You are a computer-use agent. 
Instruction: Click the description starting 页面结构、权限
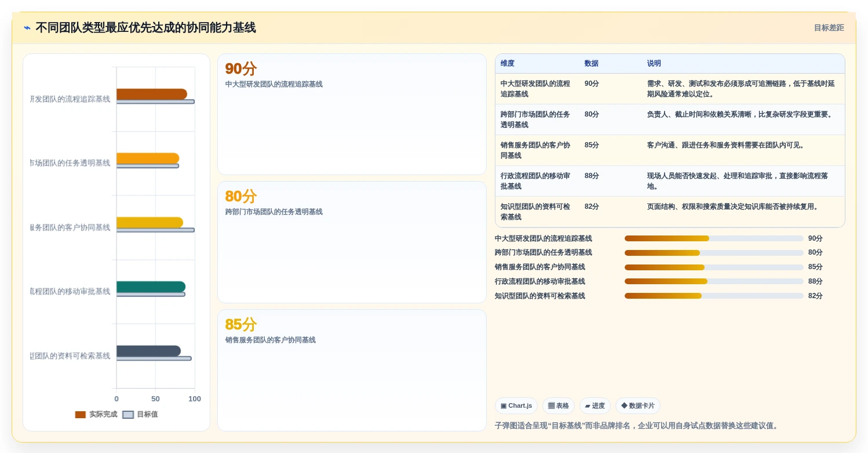pyautogui.click(x=733, y=206)
